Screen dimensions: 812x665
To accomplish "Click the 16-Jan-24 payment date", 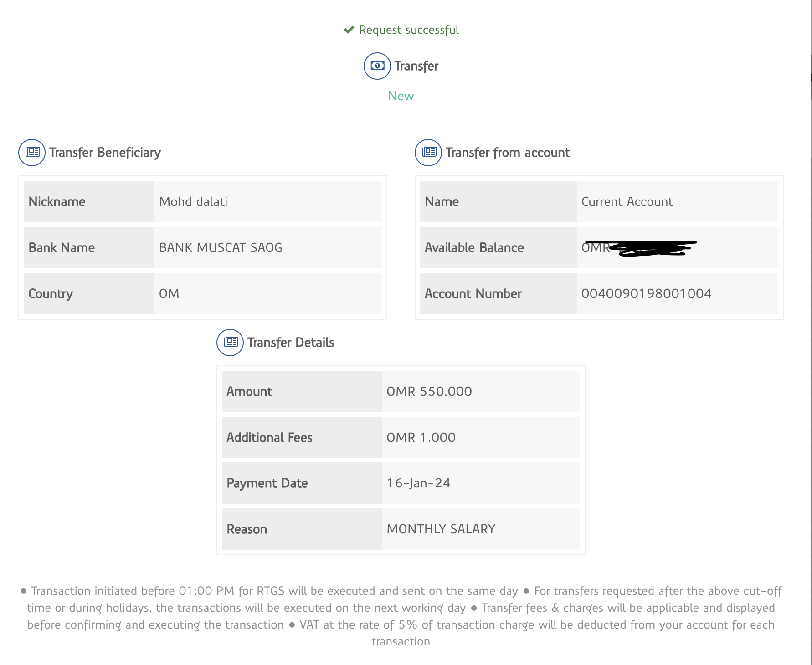I will point(418,483).
